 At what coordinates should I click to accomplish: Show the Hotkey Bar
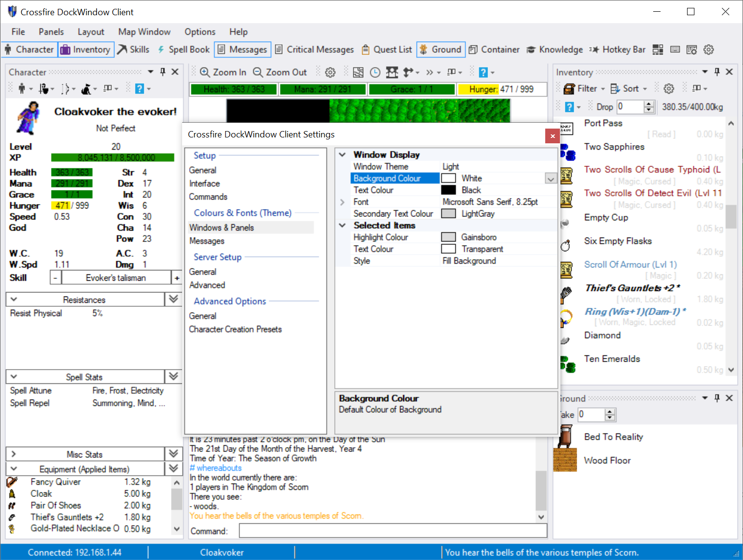(617, 50)
